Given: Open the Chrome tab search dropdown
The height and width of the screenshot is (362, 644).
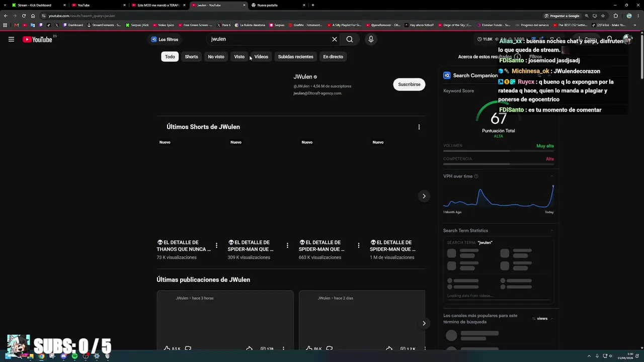Looking at the screenshot, I should coord(5,5).
